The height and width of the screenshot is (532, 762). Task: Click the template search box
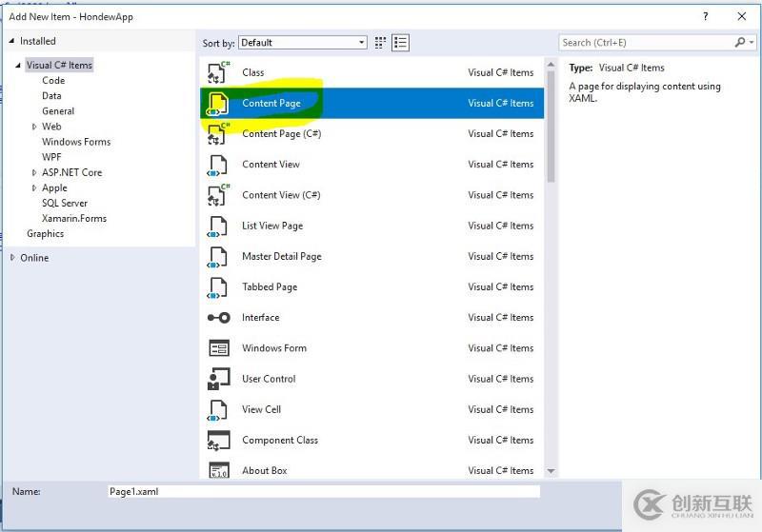646,43
